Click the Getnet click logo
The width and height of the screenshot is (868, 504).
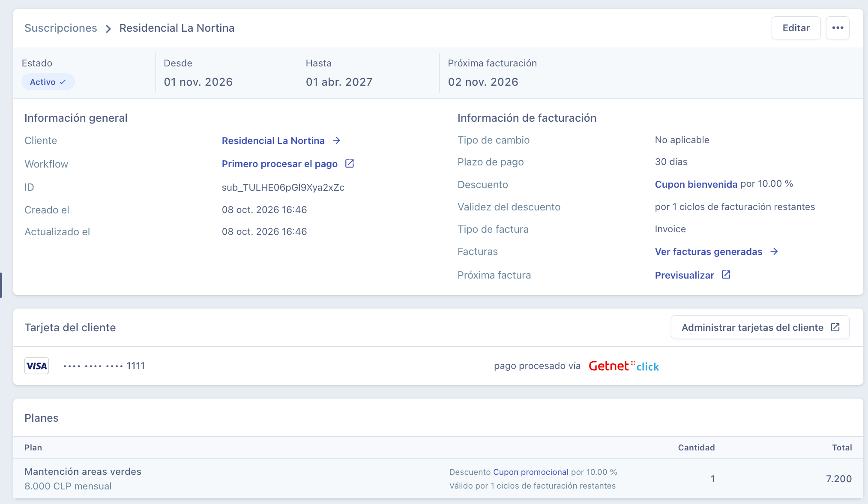[624, 366]
